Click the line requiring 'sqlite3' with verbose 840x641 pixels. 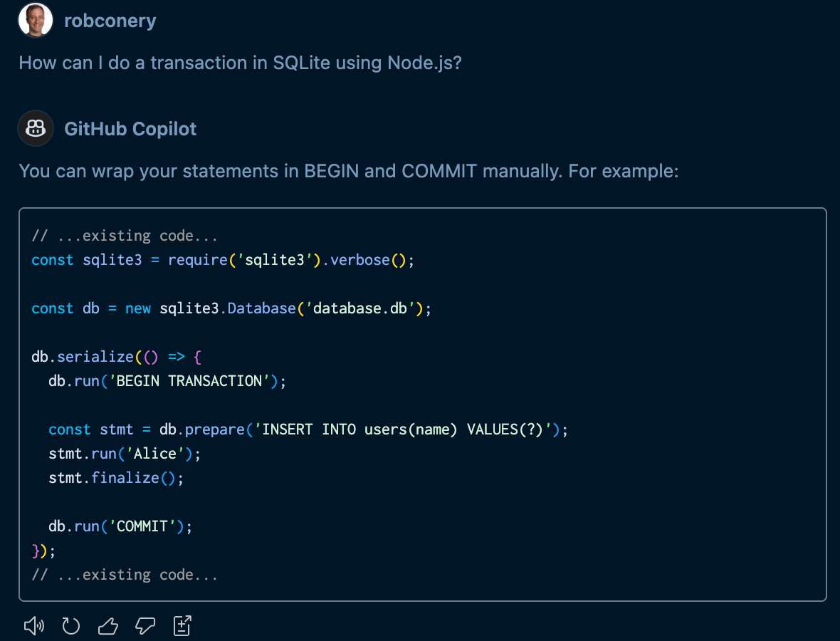point(223,260)
